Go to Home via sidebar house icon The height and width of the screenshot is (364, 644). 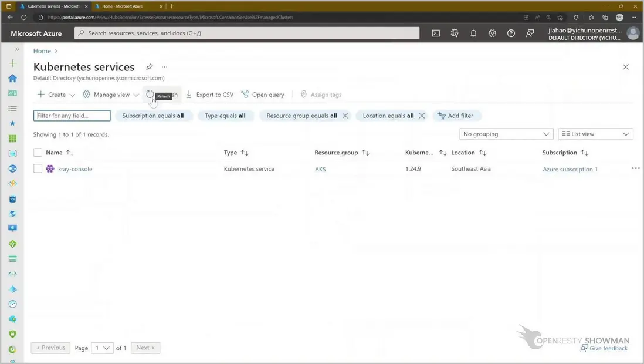[x=13, y=78]
